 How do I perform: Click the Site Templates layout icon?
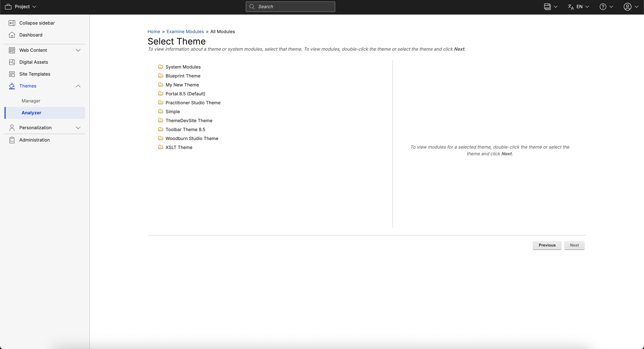(12, 74)
